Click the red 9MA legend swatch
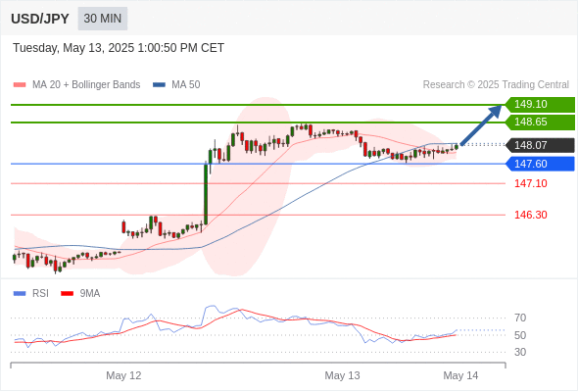Viewport: 578px width, 392px height. coord(67,294)
